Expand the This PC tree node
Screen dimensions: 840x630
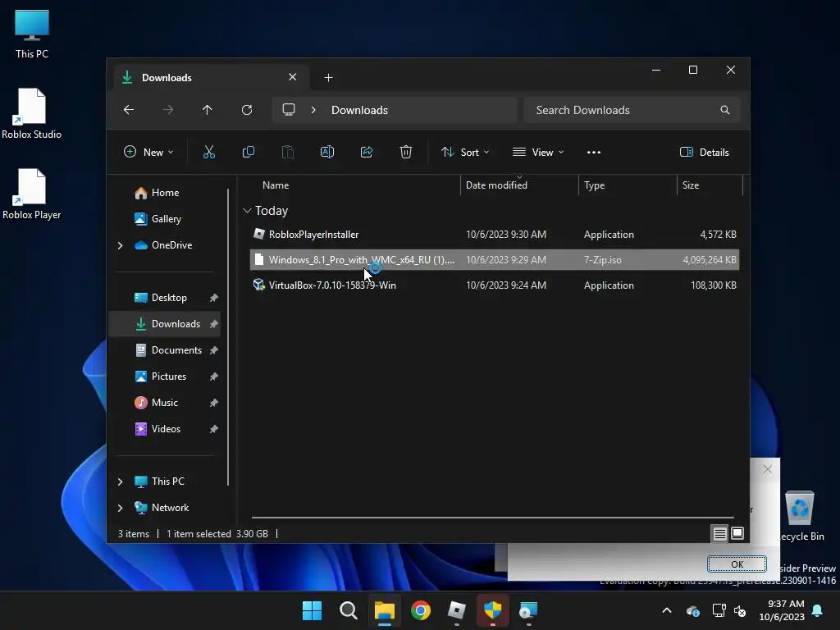(x=120, y=482)
